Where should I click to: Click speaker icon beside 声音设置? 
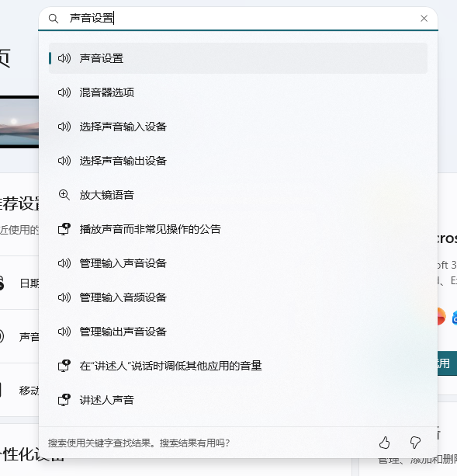point(64,58)
